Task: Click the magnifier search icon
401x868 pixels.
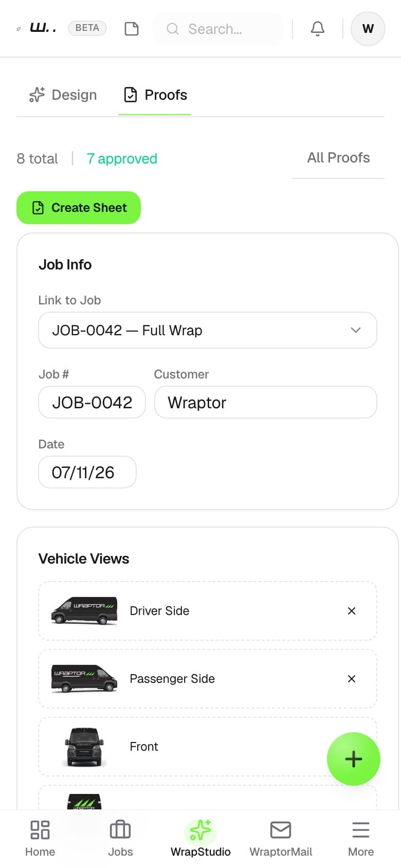Action: [173, 29]
